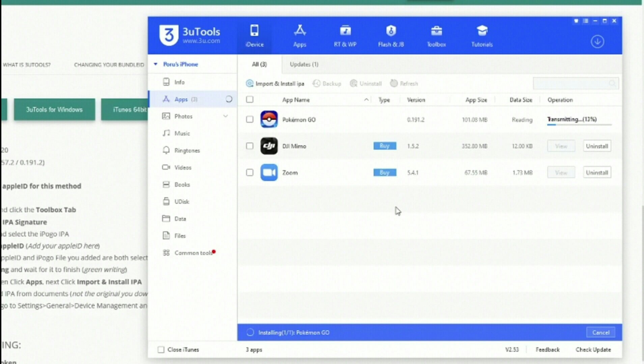Open Videos in the sidebar
Image resolution: width=644 pixels, height=364 pixels.
pyautogui.click(x=193, y=168)
